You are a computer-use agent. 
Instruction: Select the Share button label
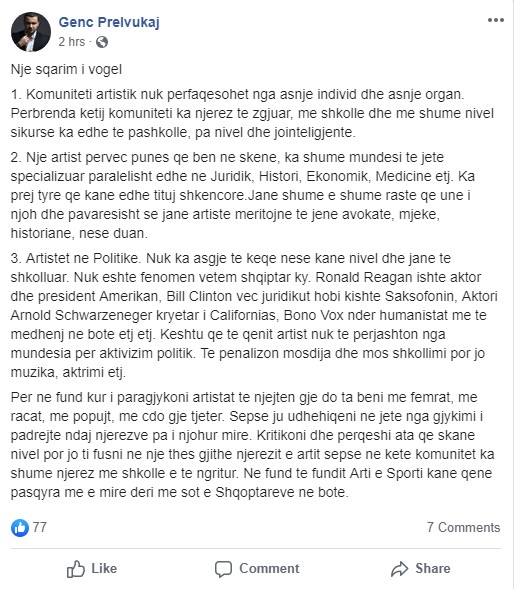433,568
